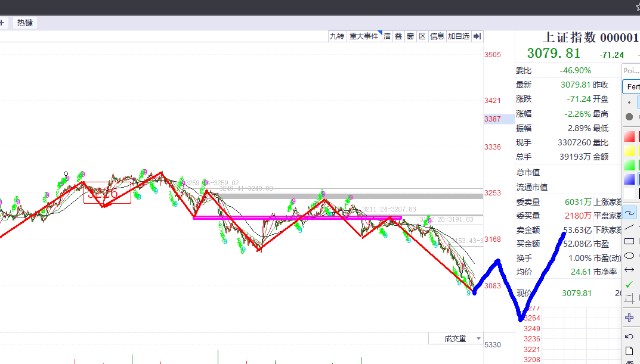Image resolution: width=640 pixels, height=364 pixels.
Task: Click the 3505 price axis label
Action: pos(493,55)
